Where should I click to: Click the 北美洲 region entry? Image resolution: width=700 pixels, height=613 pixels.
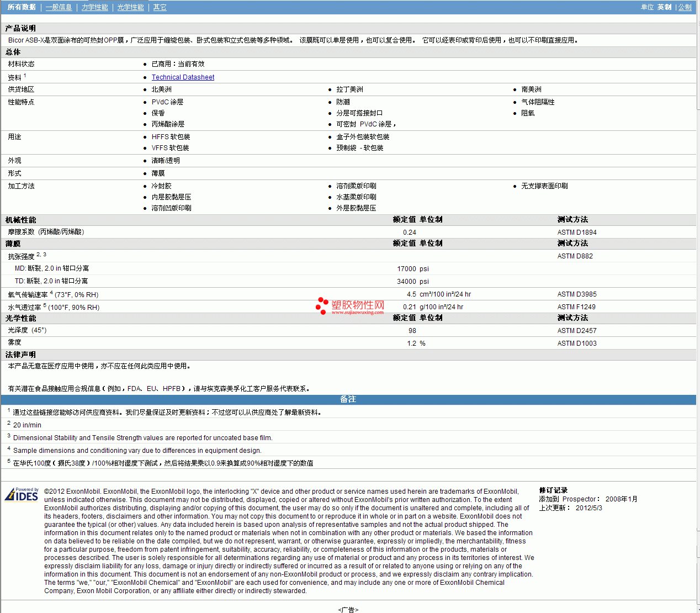[x=161, y=89]
